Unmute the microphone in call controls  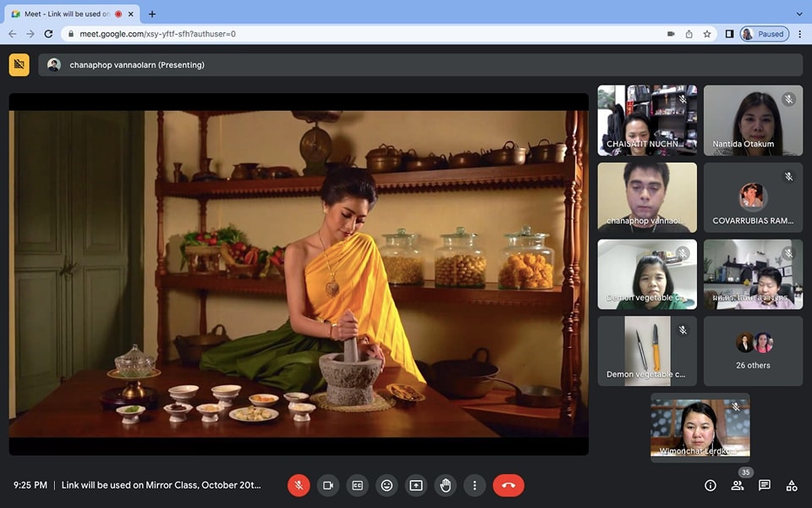299,485
